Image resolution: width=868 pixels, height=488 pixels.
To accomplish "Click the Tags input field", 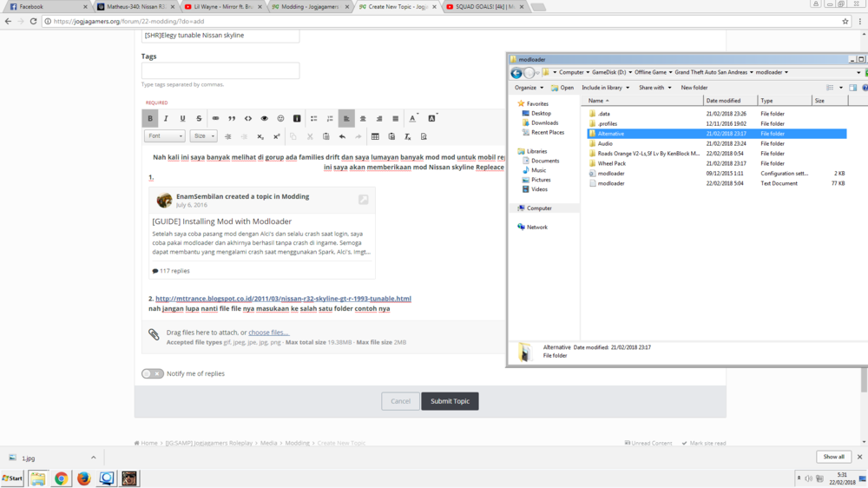I will click(220, 70).
